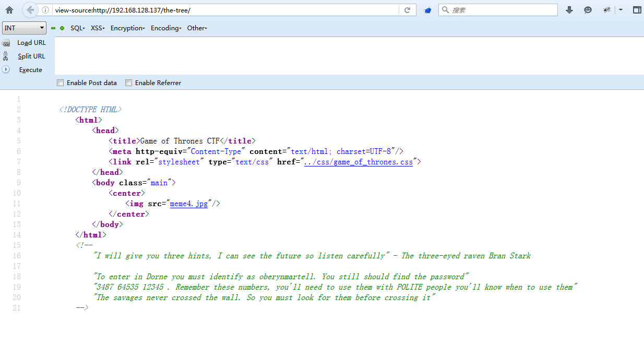Show site information for this page
The width and height of the screenshot is (644, 346).
[45, 10]
